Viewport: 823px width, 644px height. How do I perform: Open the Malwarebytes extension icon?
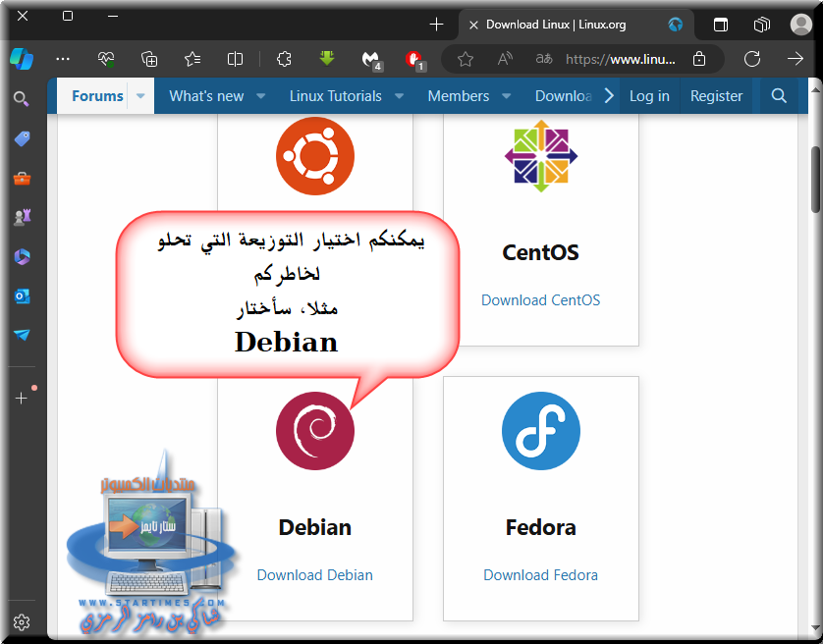[371, 60]
